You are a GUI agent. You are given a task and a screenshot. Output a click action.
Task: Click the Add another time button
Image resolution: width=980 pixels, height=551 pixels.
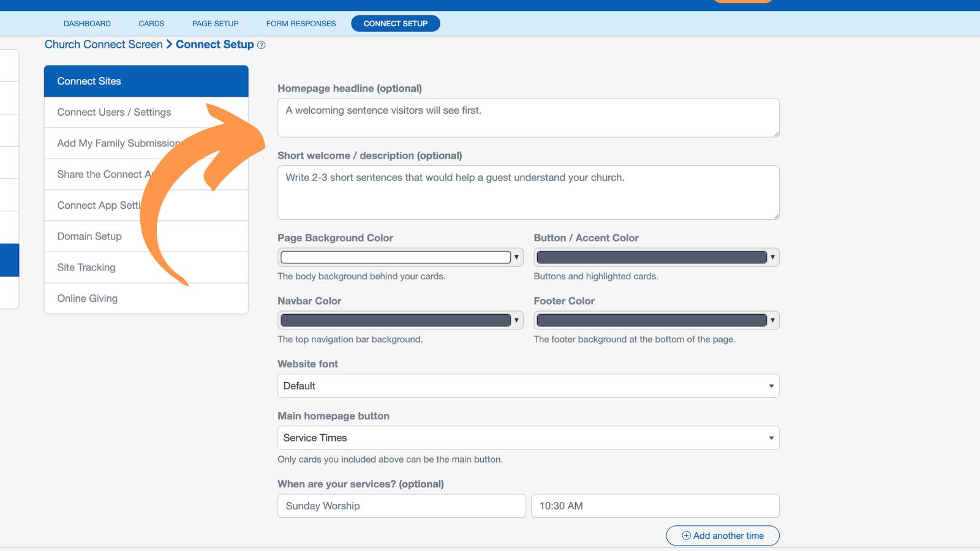coord(723,536)
